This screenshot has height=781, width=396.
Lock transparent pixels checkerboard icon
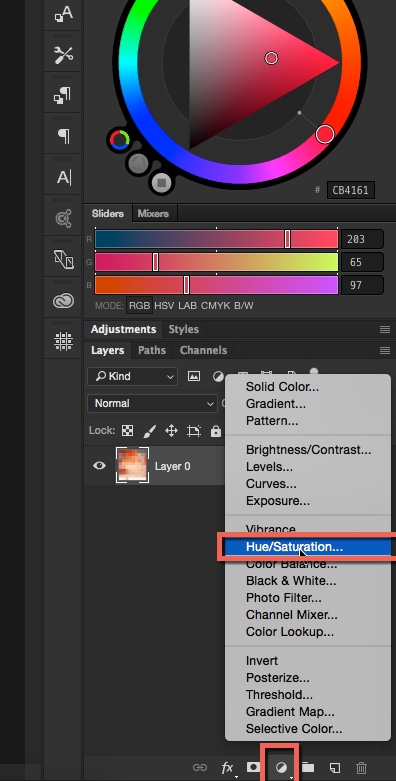(x=128, y=430)
